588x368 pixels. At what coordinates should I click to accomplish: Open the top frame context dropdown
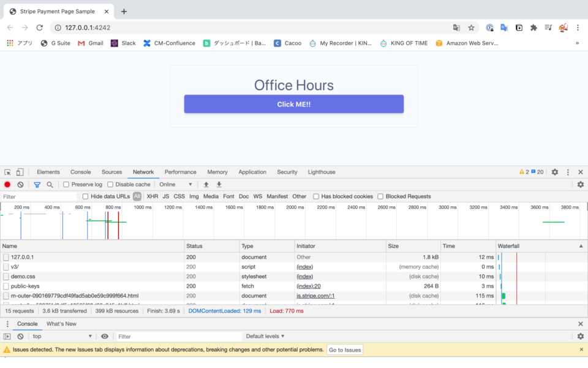[x=61, y=336]
